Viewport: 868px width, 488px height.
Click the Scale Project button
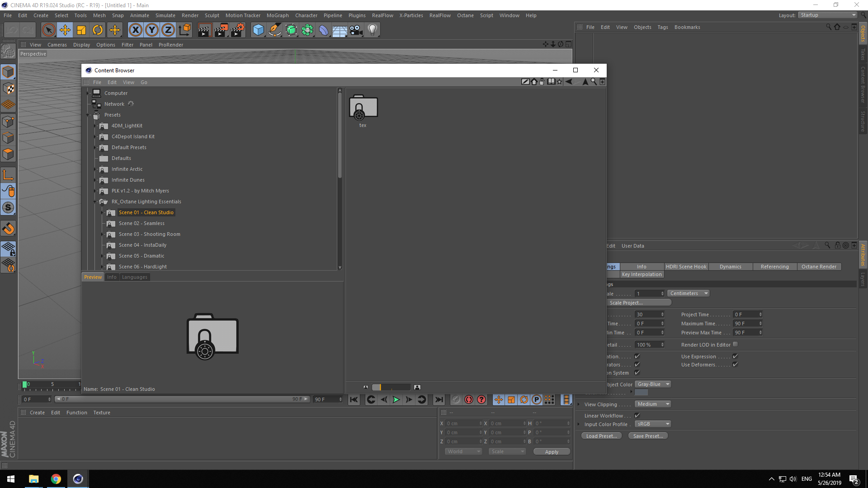click(x=638, y=303)
